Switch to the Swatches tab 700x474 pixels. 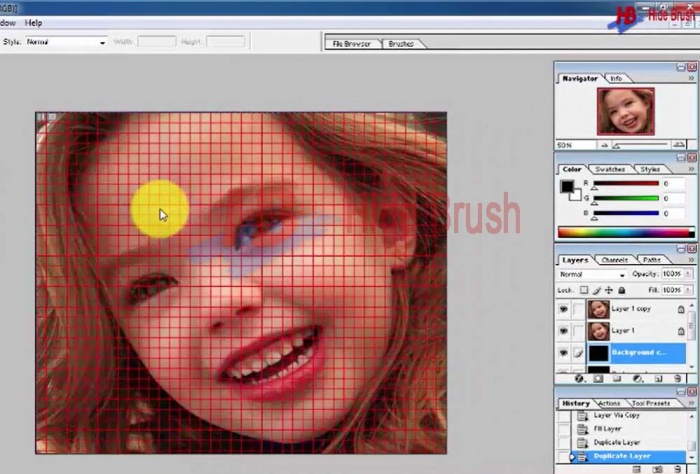coord(610,169)
